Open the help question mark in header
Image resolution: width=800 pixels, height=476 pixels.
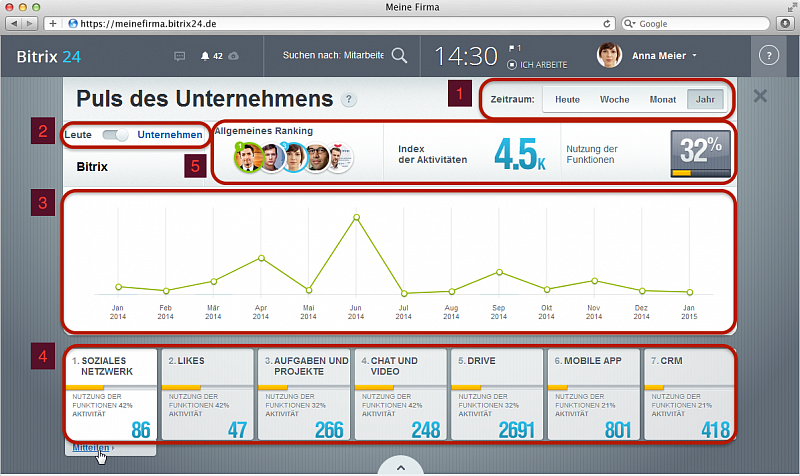769,55
